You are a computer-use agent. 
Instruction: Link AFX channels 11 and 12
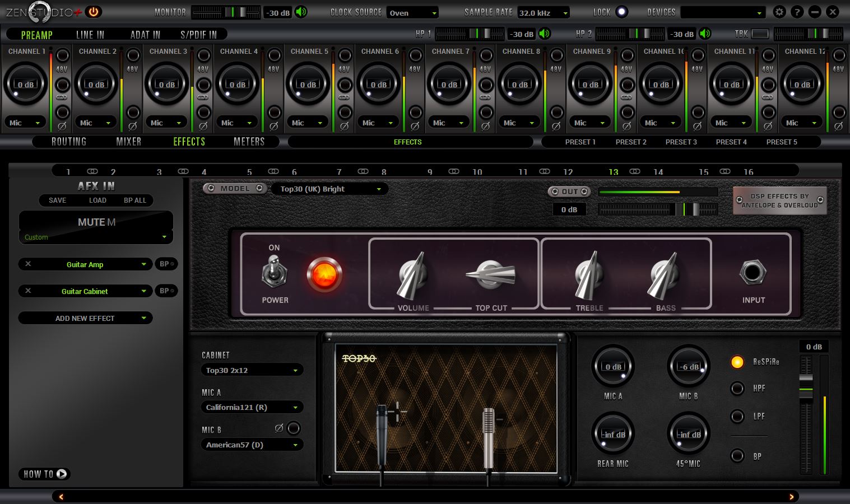point(545,171)
